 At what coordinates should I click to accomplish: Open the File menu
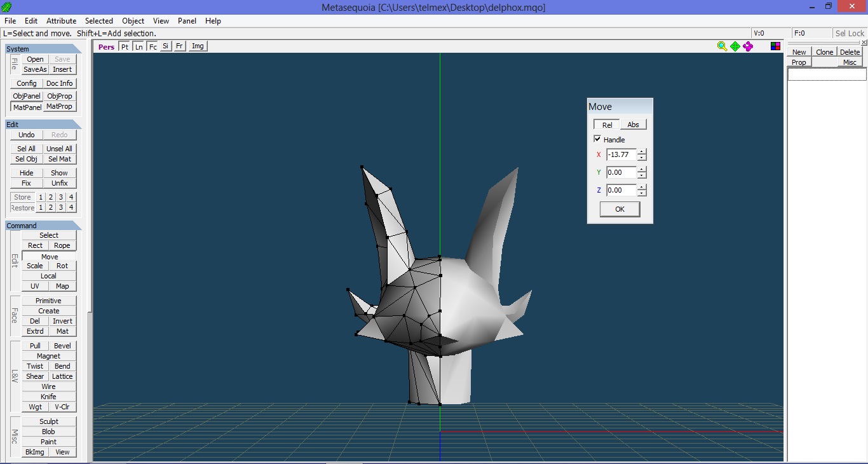(x=10, y=21)
